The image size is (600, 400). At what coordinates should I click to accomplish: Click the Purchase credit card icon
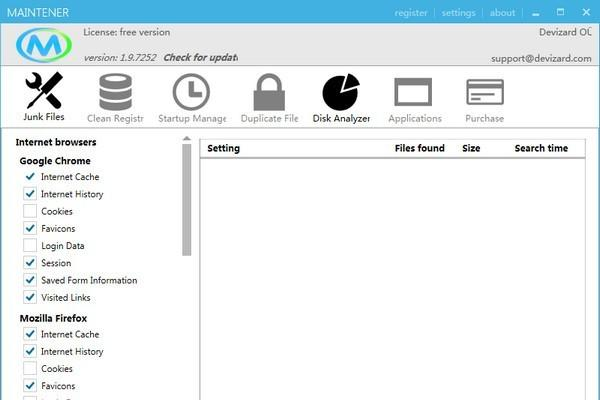pos(485,92)
